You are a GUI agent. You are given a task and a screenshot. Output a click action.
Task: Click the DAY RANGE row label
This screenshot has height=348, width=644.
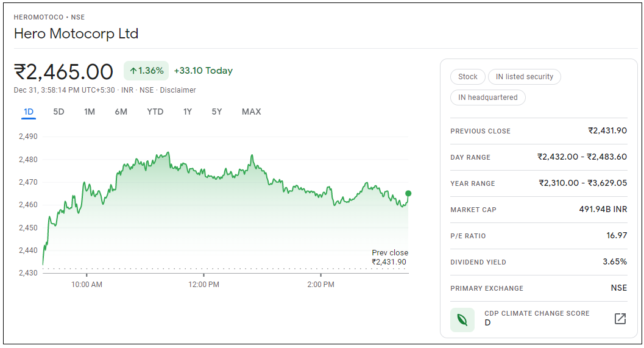[470, 157]
